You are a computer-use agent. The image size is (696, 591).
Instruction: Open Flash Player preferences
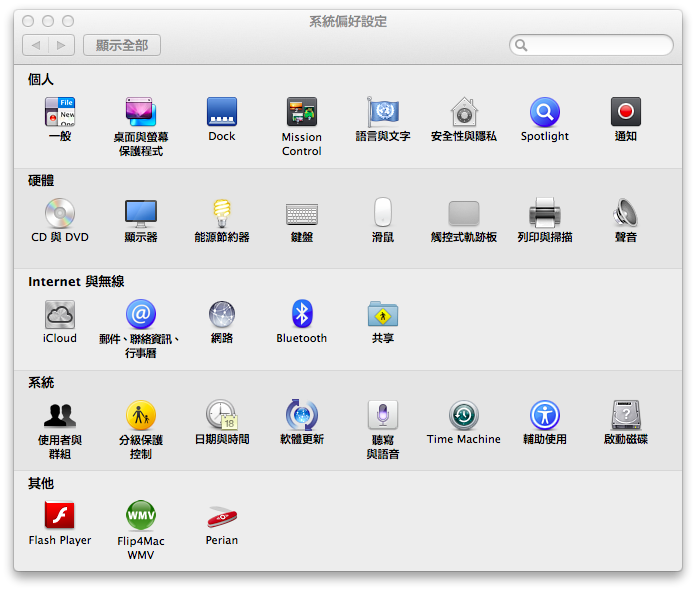pos(60,516)
